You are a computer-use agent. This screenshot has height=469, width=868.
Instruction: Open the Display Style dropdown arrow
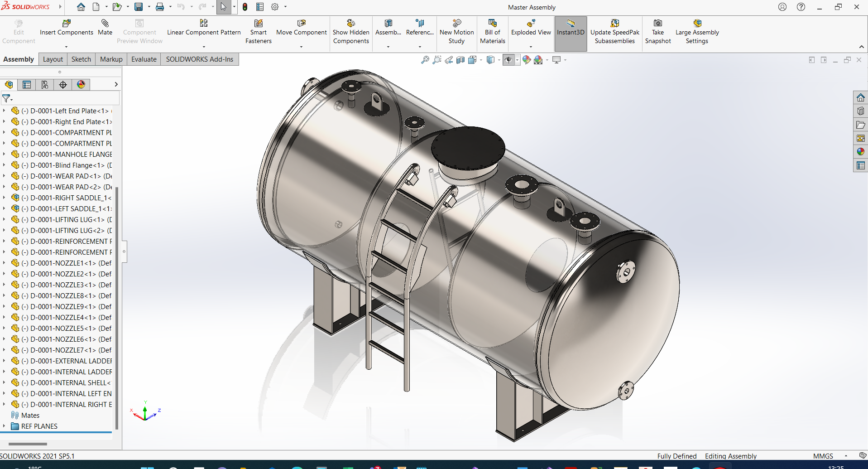[x=499, y=59]
